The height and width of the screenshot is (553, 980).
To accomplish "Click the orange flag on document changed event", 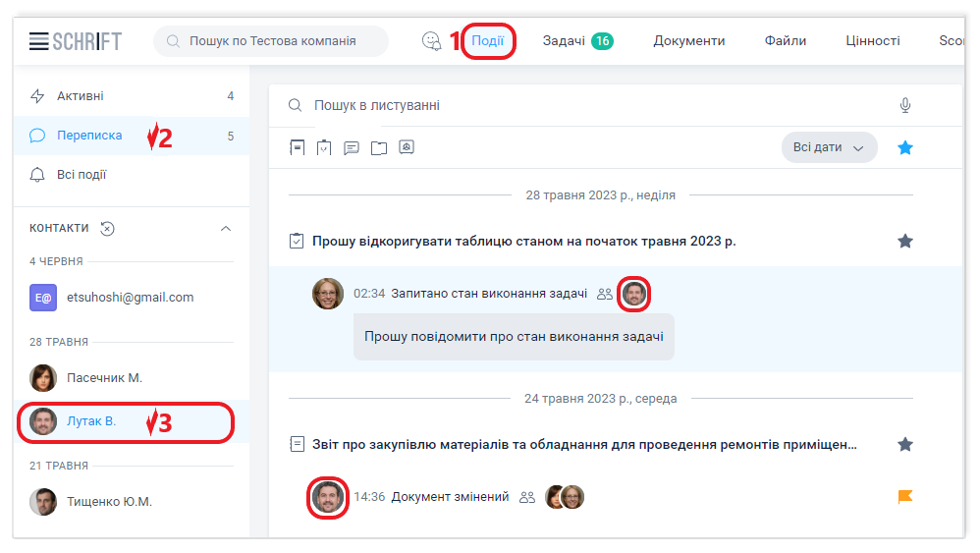I will [904, 497].
